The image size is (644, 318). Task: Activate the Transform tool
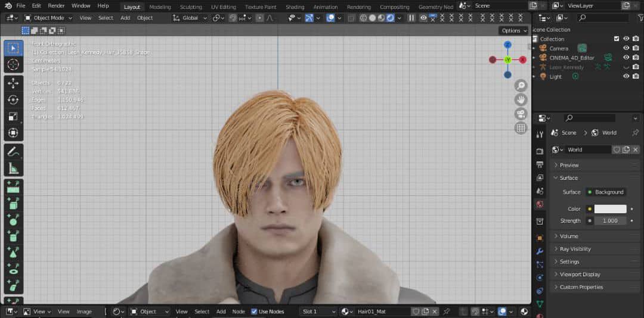pyautogui.click(x=13, y=133)
